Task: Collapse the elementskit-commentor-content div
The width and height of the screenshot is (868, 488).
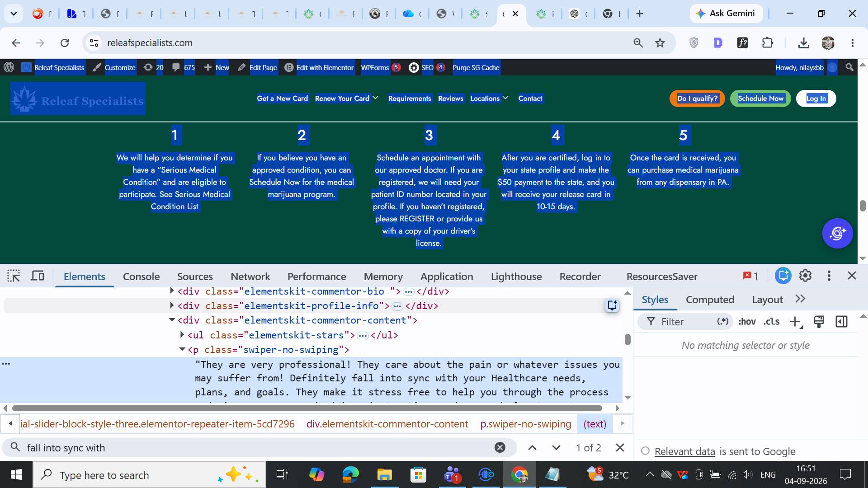Action: point(172,320)
